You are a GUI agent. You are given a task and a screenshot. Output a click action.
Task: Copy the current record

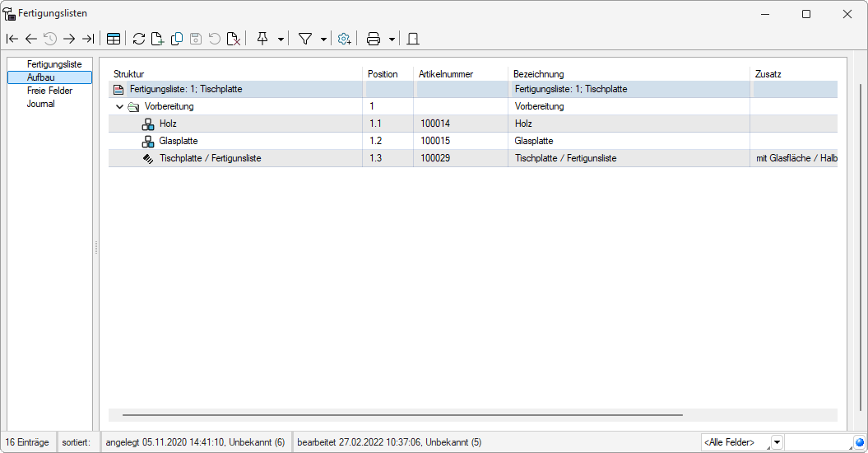pyautogui.click(x=176, y=39)
